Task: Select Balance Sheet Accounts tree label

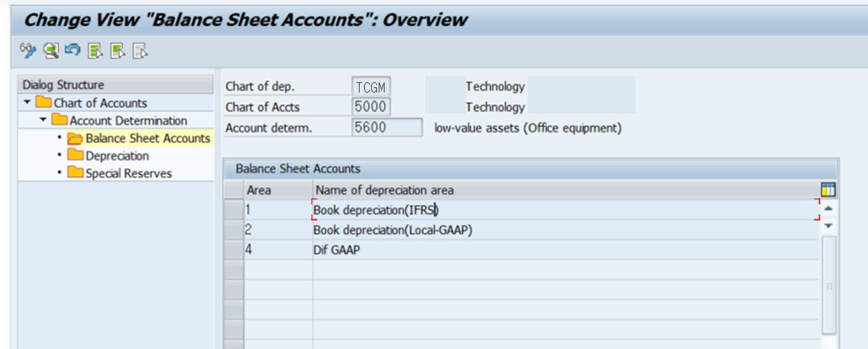Action: (148, 138)
